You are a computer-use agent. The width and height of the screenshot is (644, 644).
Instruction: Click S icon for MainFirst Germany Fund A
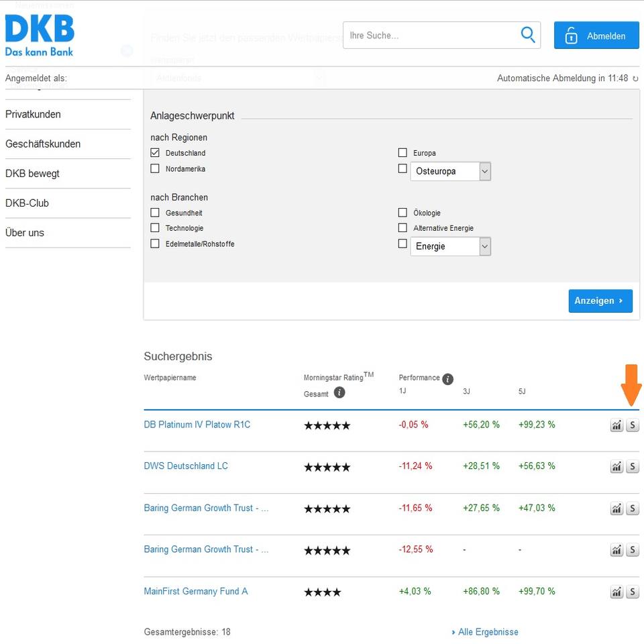coord(633,592)
